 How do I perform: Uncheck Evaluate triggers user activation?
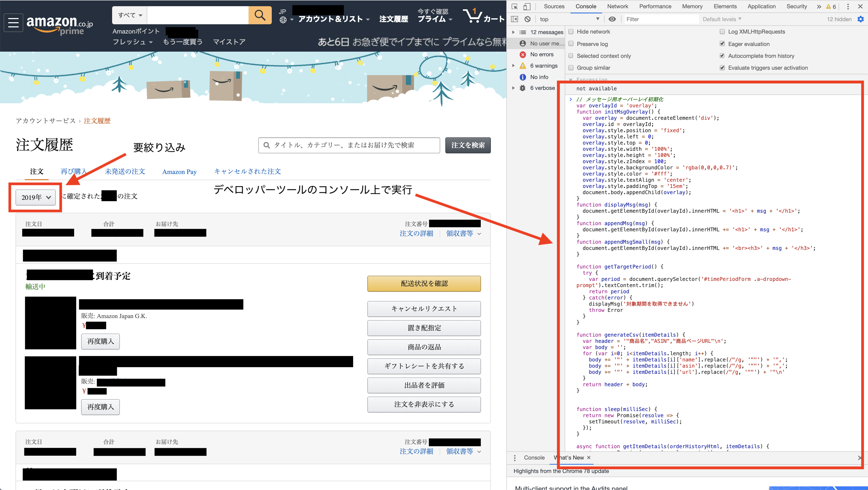722,68
